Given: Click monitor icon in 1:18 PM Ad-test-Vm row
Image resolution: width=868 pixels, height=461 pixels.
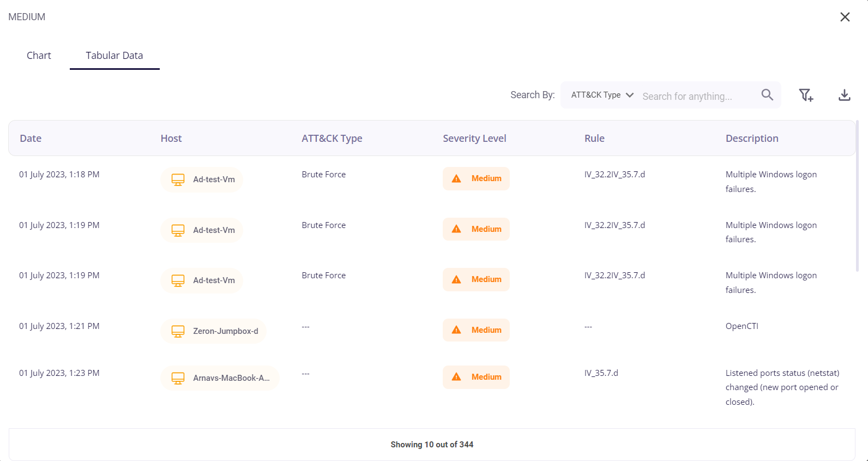Looking at the screenshot, I should click(x=178, y=179).
